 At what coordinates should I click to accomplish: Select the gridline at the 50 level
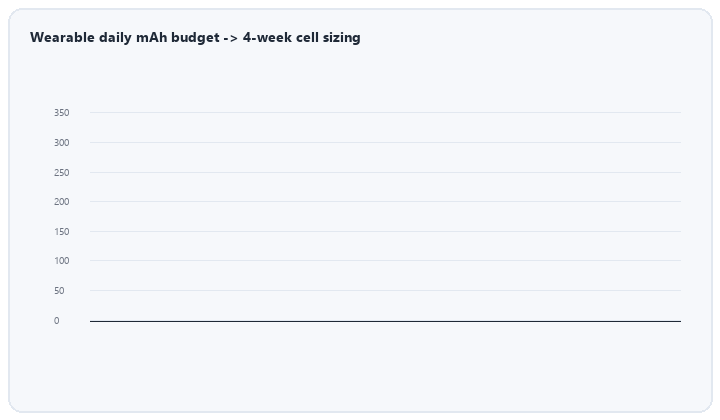pyautogui.click(x=385, y=291)
